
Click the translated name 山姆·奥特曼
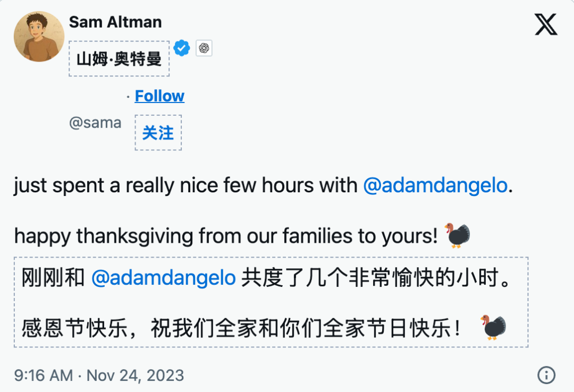[x=119, y=58]
